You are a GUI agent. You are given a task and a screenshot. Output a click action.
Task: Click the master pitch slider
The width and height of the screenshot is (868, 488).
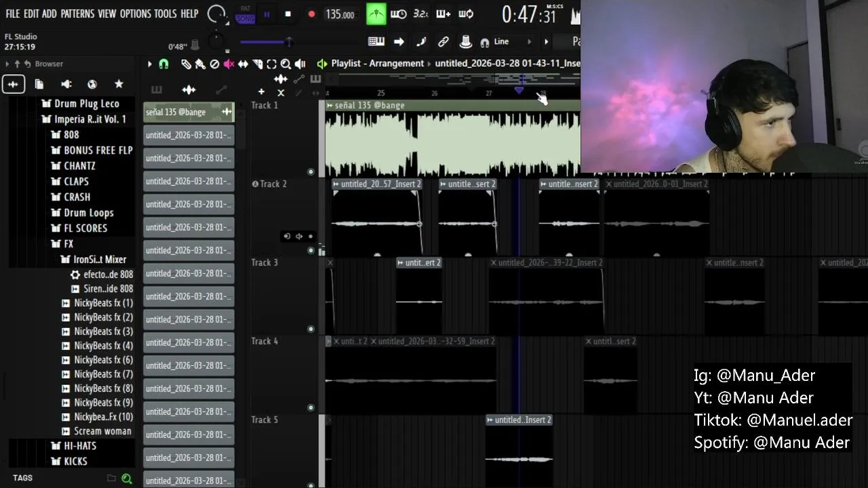tap(267, 43)
